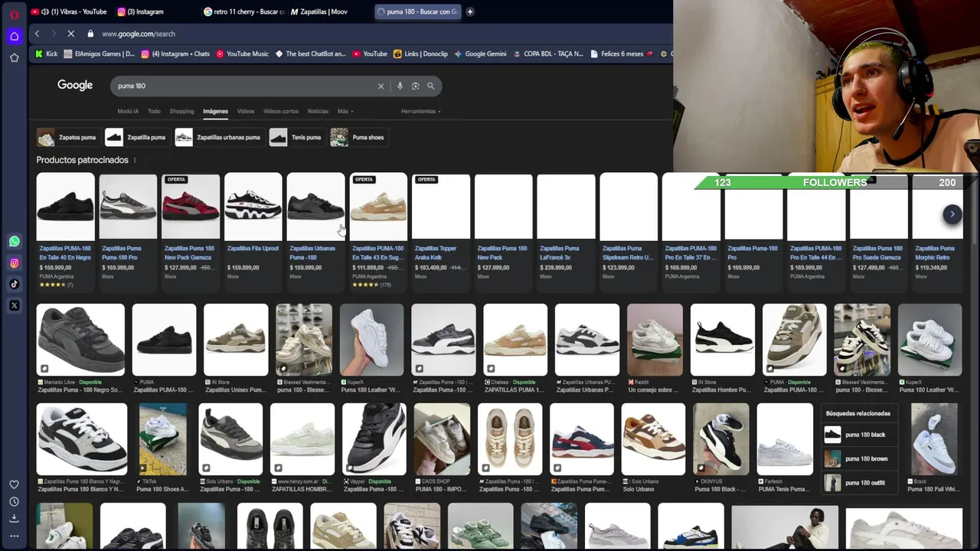Select the Modo IA search tab
The image size is (980, 551).
128,111
